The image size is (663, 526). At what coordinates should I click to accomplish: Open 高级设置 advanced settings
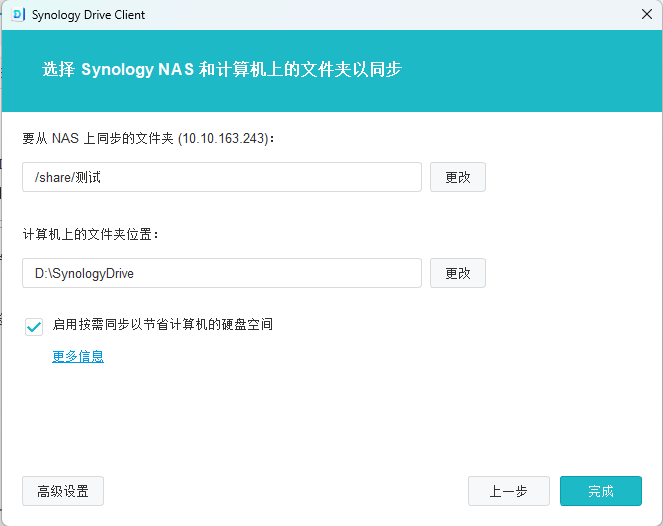(63, 491)
